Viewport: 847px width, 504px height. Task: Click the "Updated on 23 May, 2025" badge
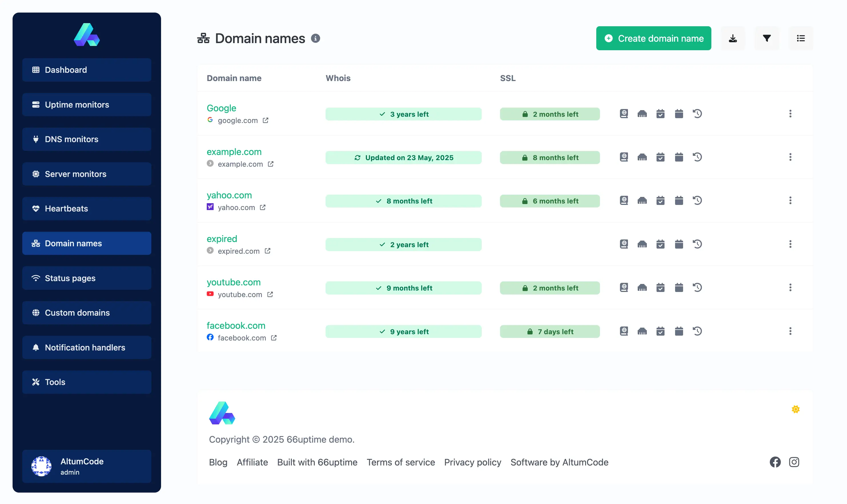pyautogui.click(x=403, y=158)
